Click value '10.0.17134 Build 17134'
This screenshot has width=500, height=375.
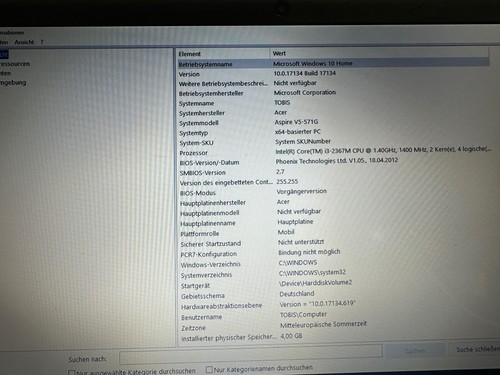(305, 73)
